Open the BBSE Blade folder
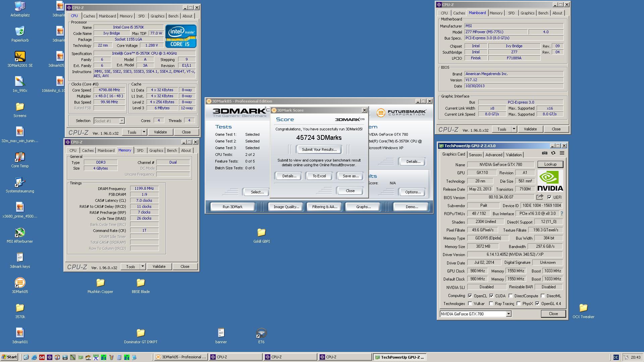The width and height of the screenshot is (644, 362). 141,285
